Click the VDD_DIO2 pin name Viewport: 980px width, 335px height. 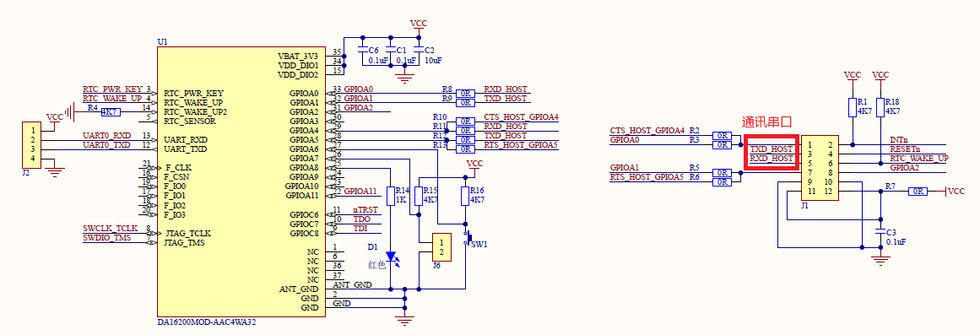298,74
